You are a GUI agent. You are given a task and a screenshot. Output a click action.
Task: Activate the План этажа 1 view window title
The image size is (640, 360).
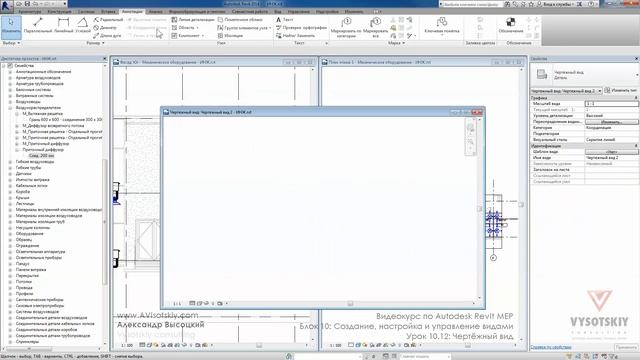tap(380, 62)
